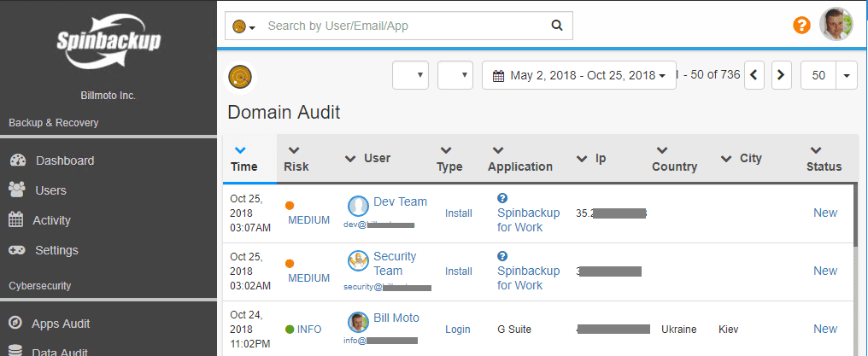Click the search magnifier icon
868x356 pixels.
tap(557, 26)
